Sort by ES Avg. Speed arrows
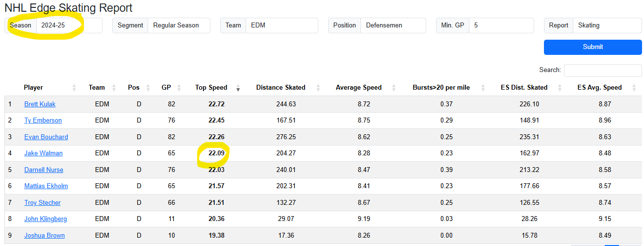Screen dimensions: 644x246 [x=634, y=88]
